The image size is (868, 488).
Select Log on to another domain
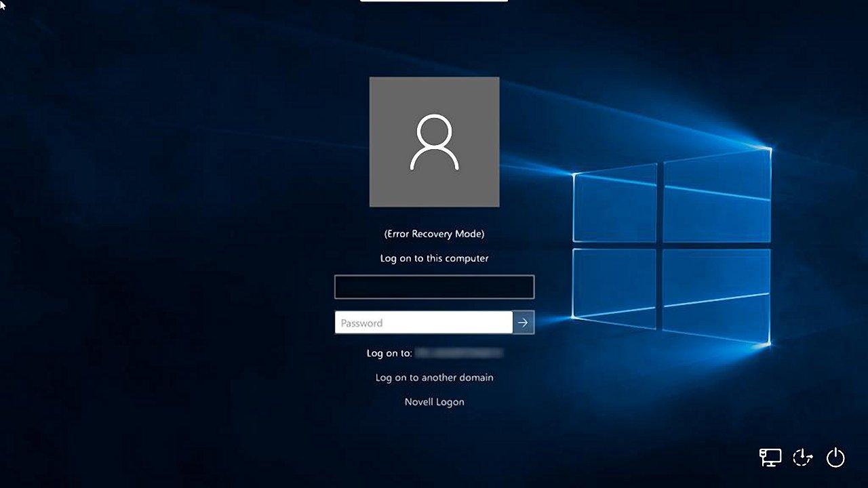point(434,378)
